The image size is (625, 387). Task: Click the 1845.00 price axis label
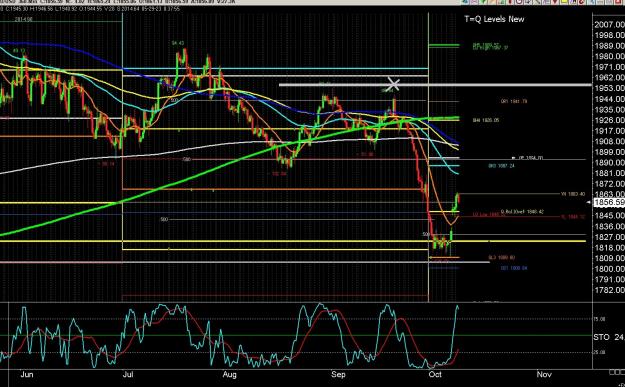tap(609, 216)
